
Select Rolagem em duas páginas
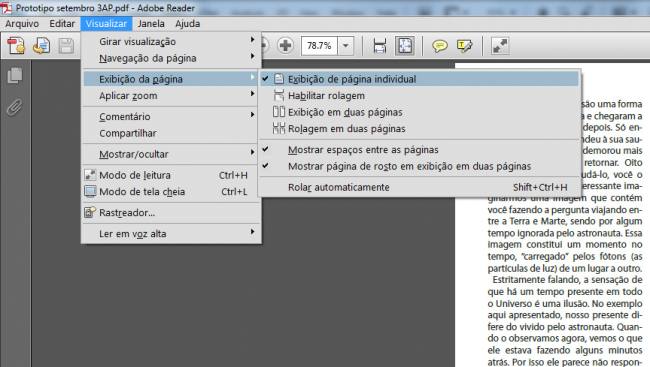point(419,129)
